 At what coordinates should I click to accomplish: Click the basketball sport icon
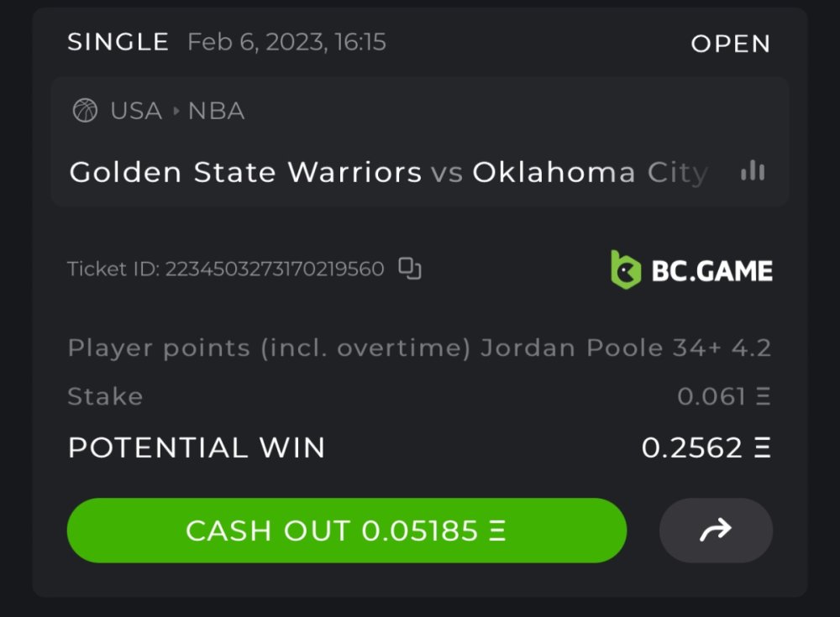click(85, 111)
